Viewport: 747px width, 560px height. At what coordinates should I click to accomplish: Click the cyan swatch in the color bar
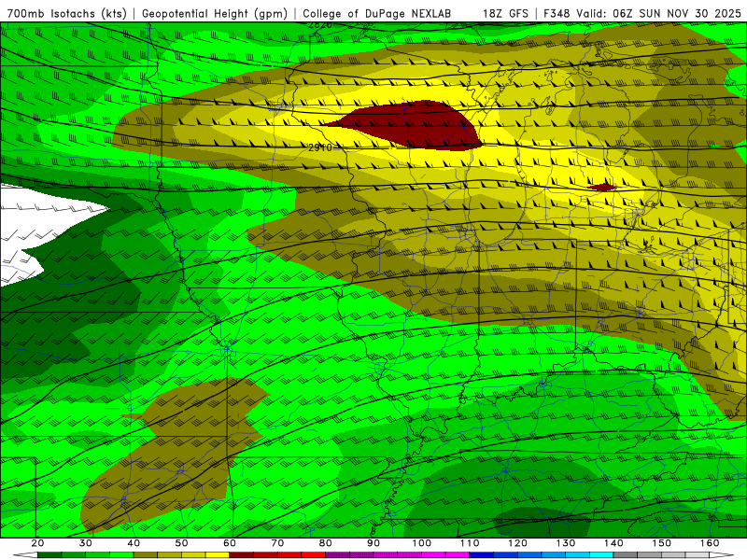point(601,555)
